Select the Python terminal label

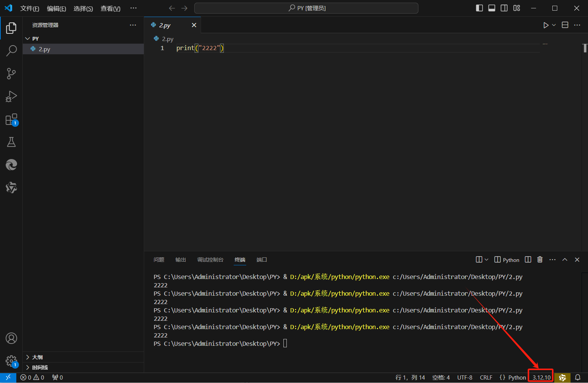click(507, 260)
